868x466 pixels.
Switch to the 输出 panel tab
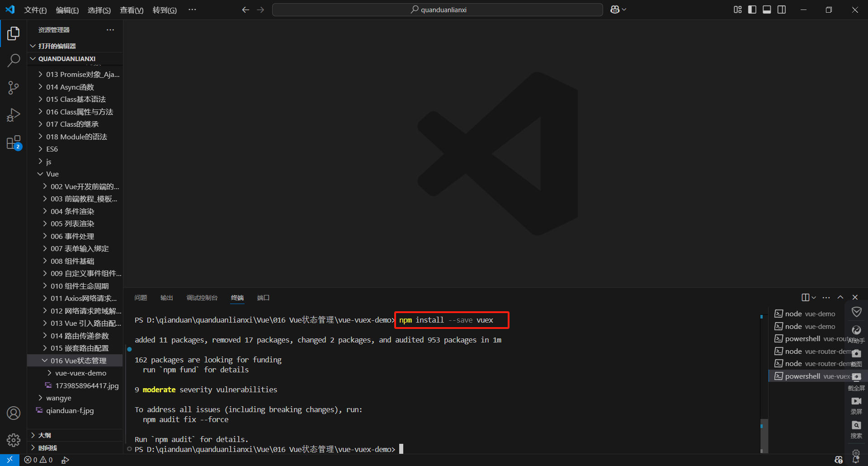point(166,298)
